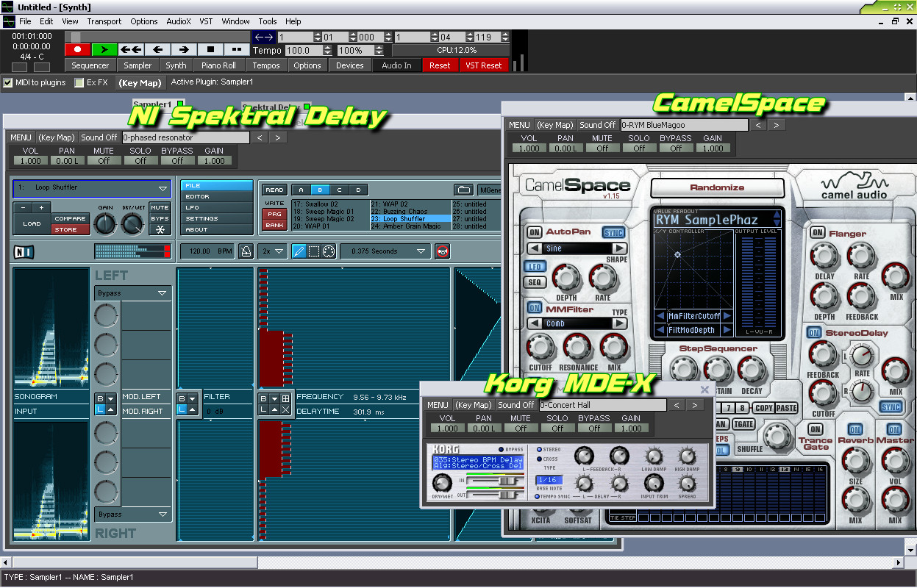The image size is (917, 588).
Task: Click the Randomize button in CamelSpace
Action: 717,187
